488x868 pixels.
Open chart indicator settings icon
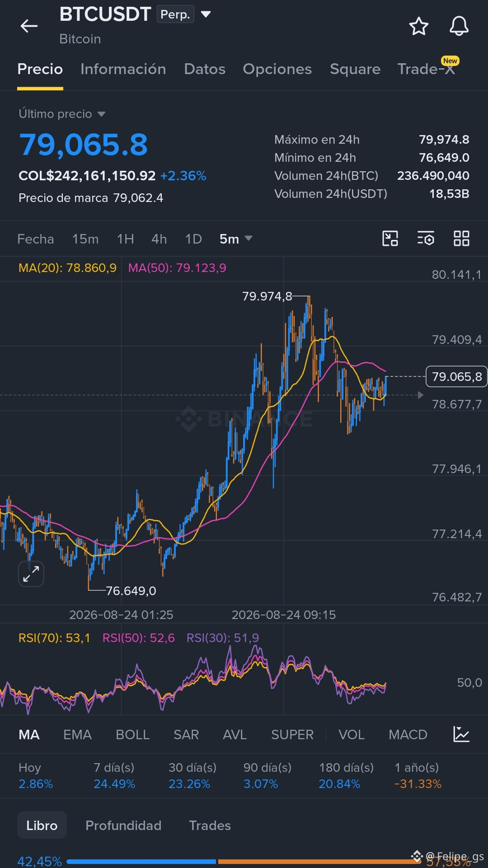click(426, 238)
